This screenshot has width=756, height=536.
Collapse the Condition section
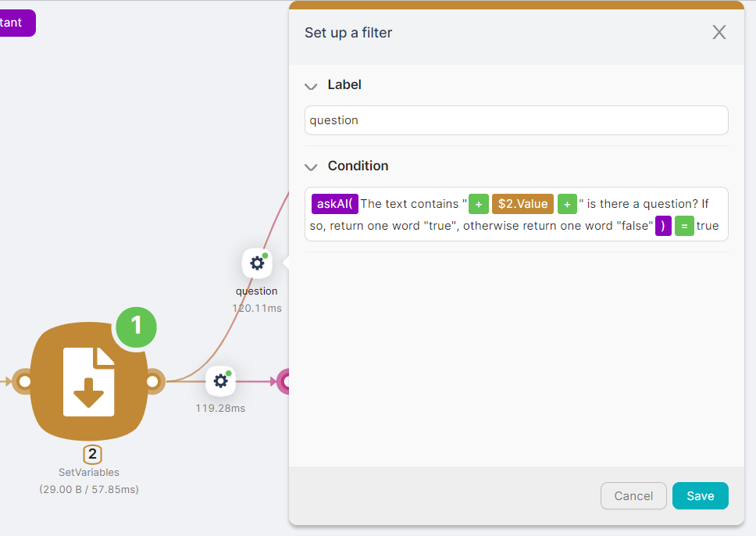click(x=312, y=166)
